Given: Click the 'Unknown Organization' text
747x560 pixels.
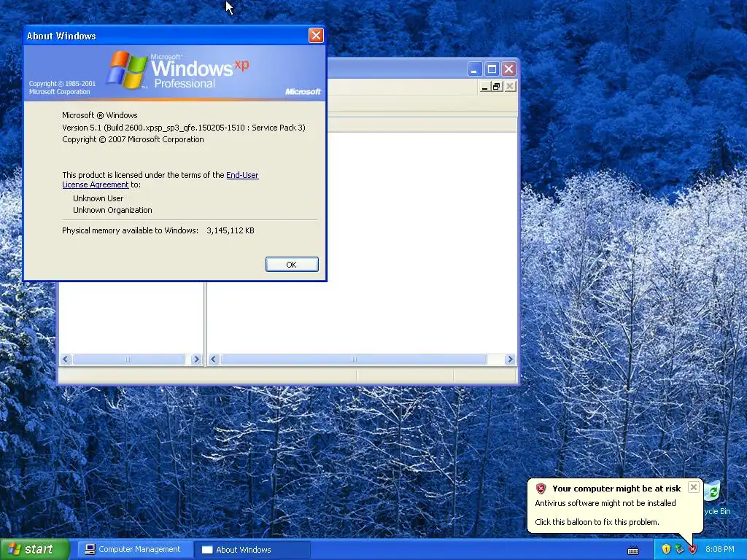Looking at the screenshot, I should click(112, 210).
